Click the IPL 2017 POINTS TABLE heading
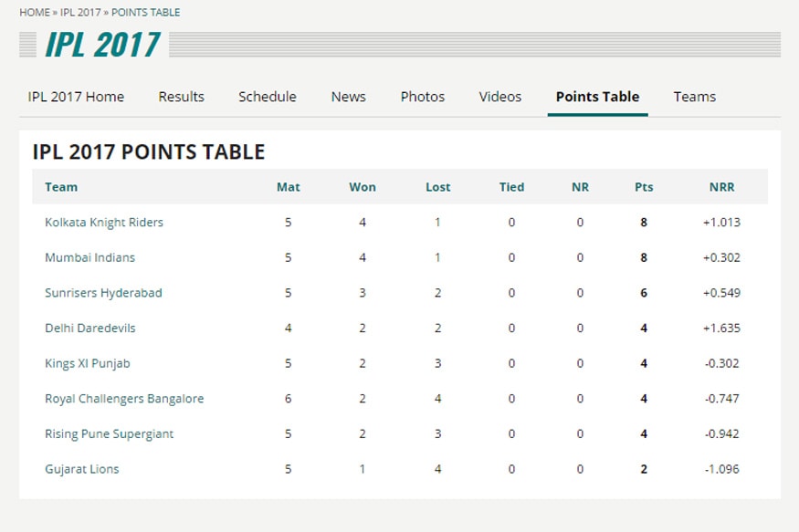 click(148, 151)
